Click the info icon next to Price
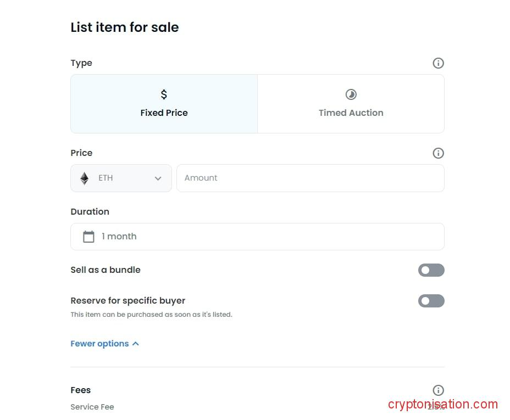This screenshot has width=510, height=420. click(x=438, y=153)
